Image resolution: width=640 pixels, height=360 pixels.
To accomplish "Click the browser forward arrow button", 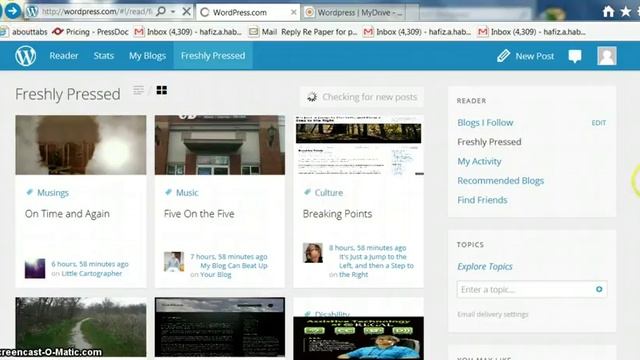I will click(x=13, y=11).
